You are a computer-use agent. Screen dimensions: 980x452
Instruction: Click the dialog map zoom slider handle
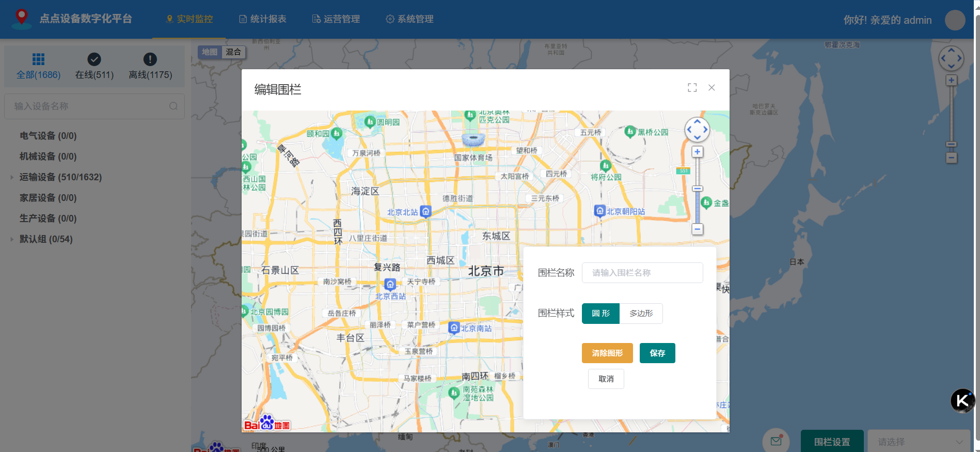tap(697, 189)
